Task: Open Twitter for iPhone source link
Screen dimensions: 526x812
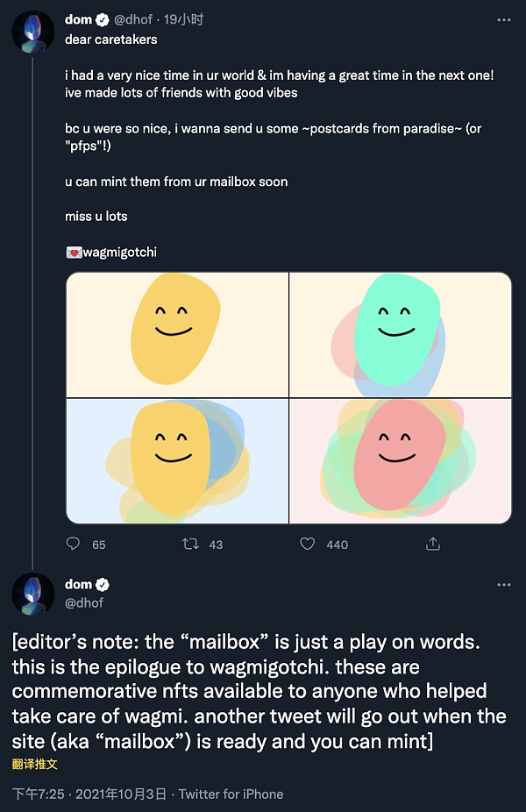Action: click(x=231, y=794)
